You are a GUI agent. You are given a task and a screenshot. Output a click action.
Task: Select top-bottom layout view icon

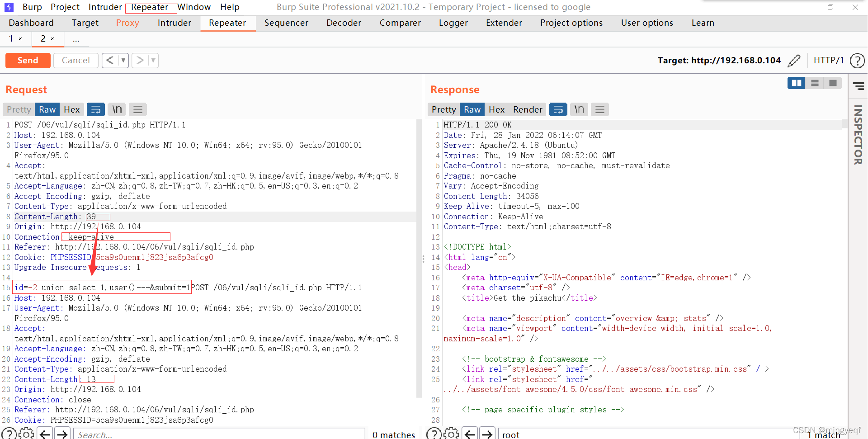click(x=815, y=83)
